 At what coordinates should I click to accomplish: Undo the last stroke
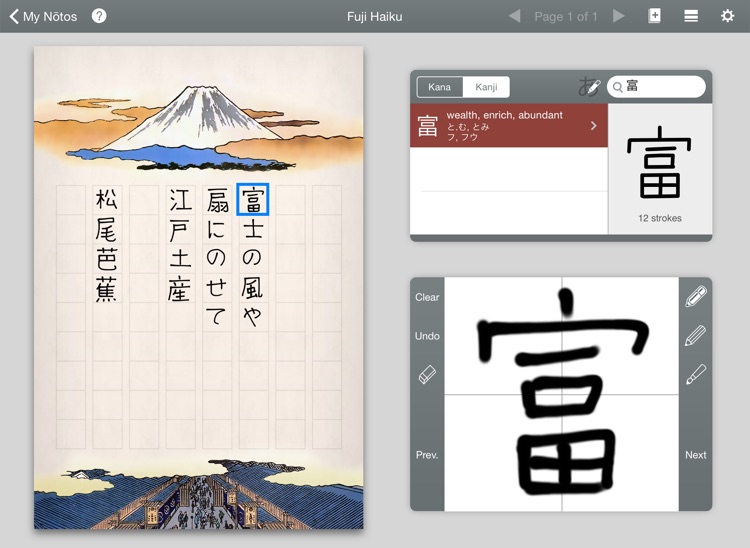[x=427, y=336]
